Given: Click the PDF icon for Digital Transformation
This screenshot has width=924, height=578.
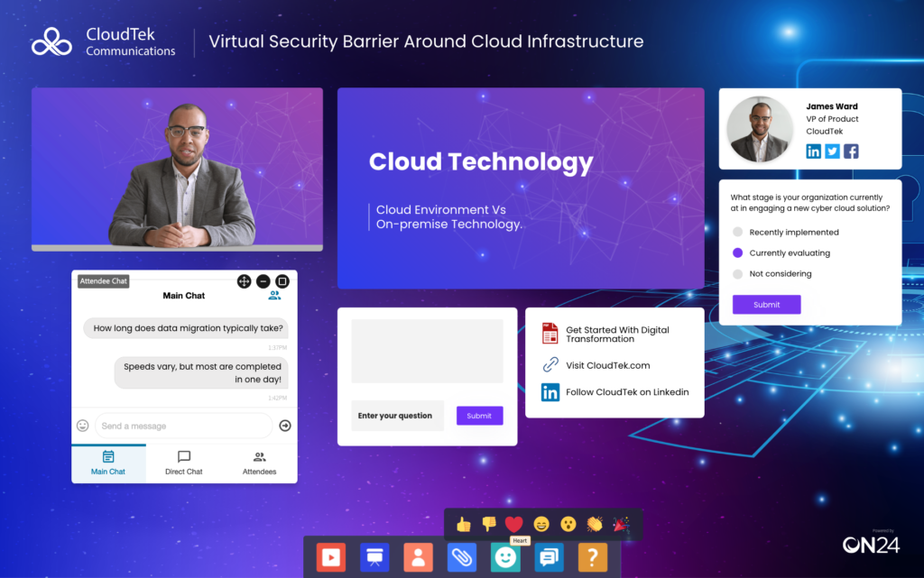Looking at the screenshot, I should pyautogui.click(x=550, y=333).
